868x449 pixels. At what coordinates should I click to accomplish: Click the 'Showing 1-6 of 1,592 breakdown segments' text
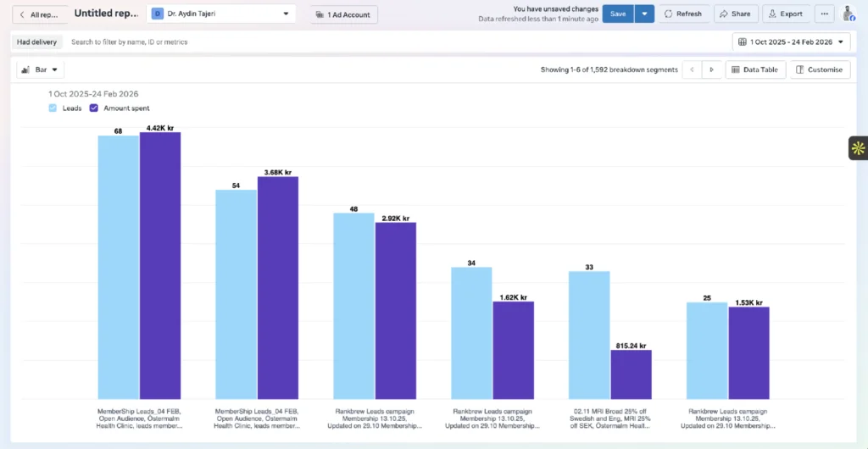coord(609,69)
